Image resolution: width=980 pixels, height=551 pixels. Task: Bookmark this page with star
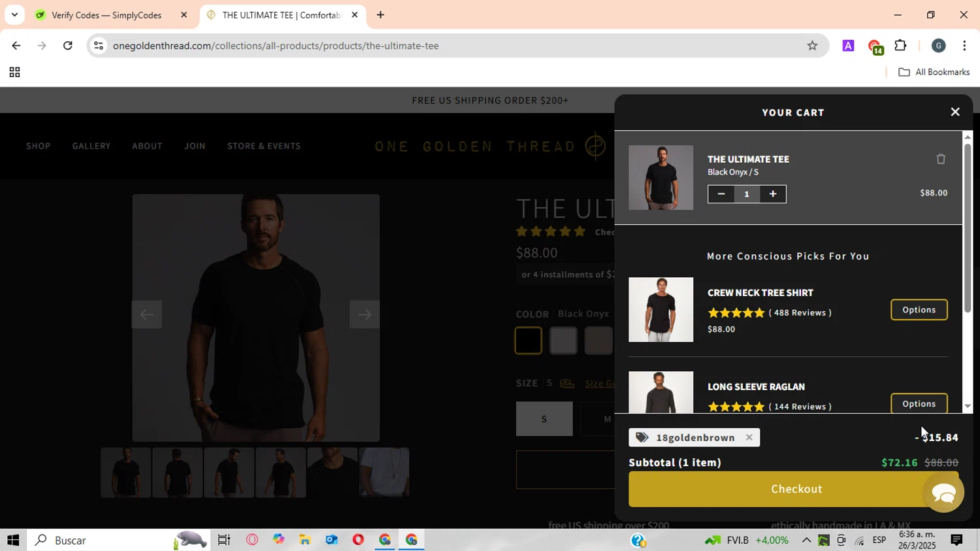click(812, 46)
